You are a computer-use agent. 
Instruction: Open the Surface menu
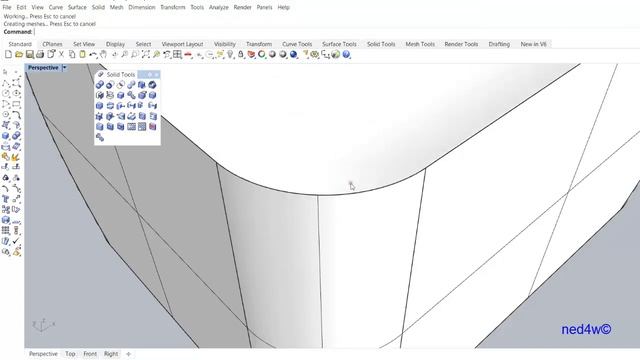pos(77,7)
